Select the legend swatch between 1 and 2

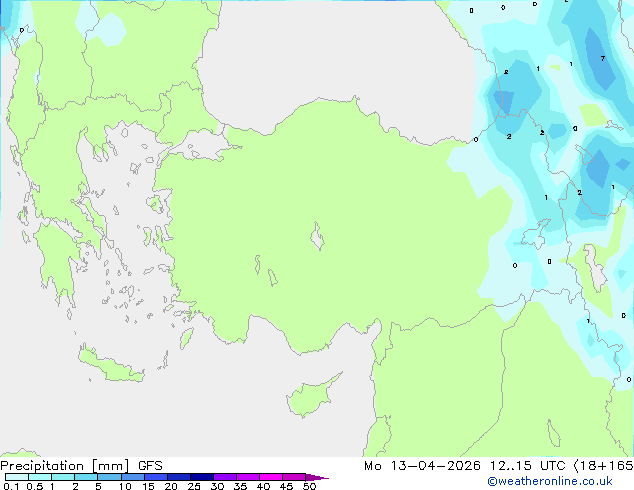(63, 477)
